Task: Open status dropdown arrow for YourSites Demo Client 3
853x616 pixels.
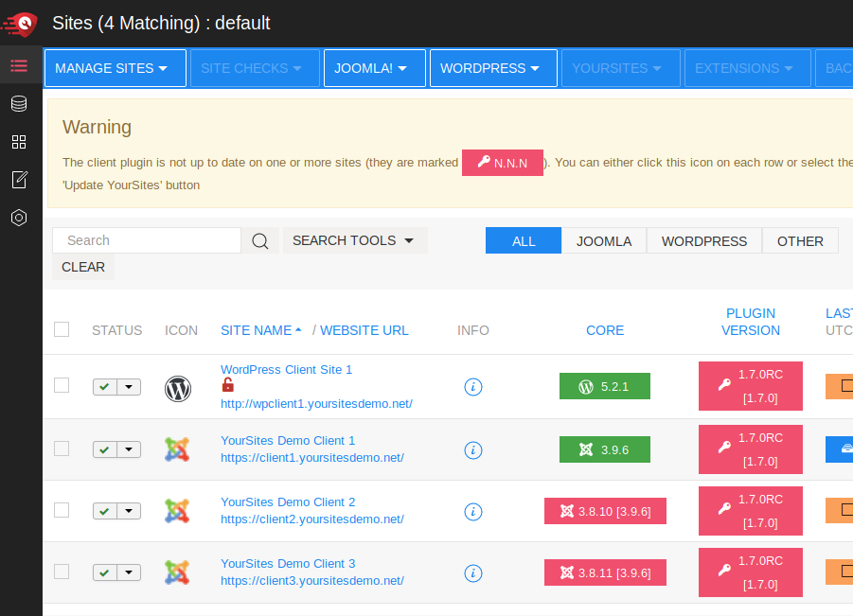Action: click(x=129, y=572)
